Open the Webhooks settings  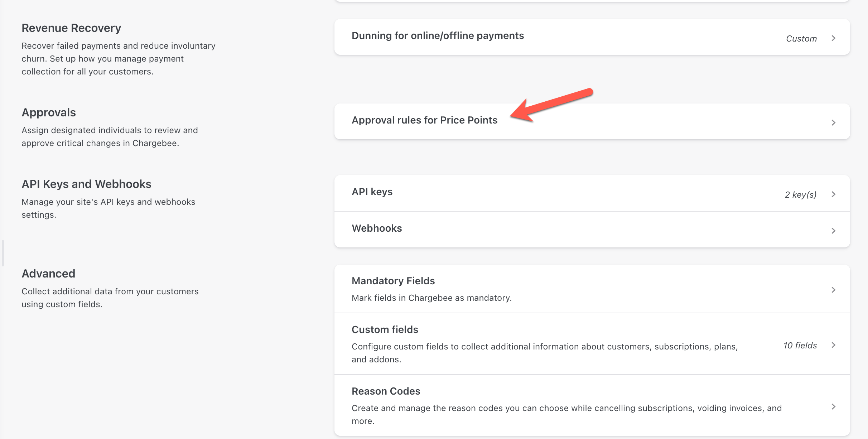[377, 228]
